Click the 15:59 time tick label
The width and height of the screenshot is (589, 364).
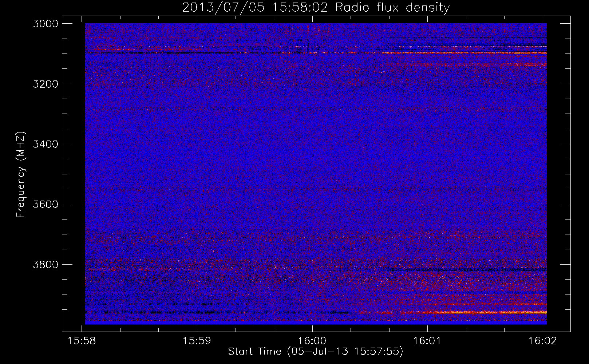pos(197,341)
